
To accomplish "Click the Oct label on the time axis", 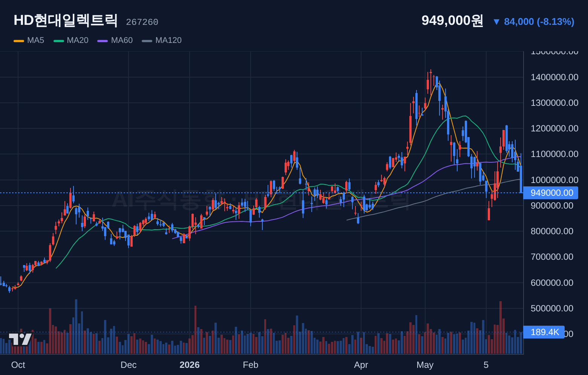I will 18,365.
